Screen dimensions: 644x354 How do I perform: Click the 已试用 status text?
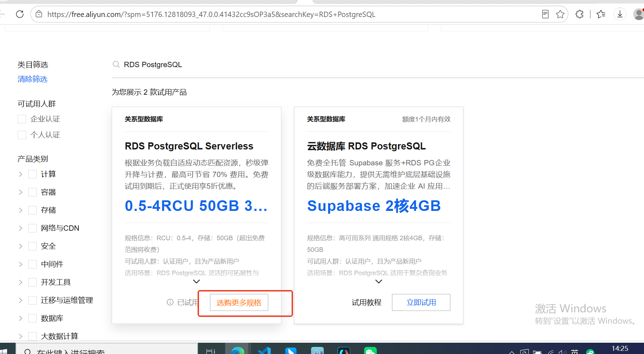click(x=188, y=302)
